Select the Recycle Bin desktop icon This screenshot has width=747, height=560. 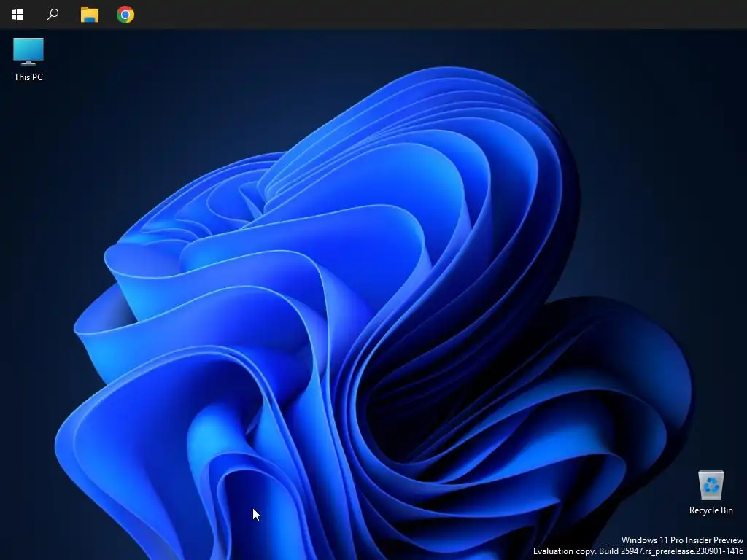(711, 485)
